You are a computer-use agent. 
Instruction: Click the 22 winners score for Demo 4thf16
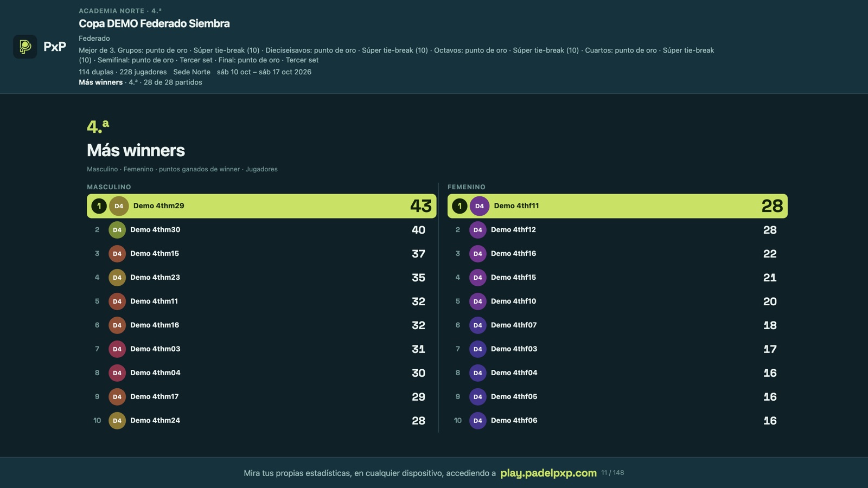[x=770, y=254]
